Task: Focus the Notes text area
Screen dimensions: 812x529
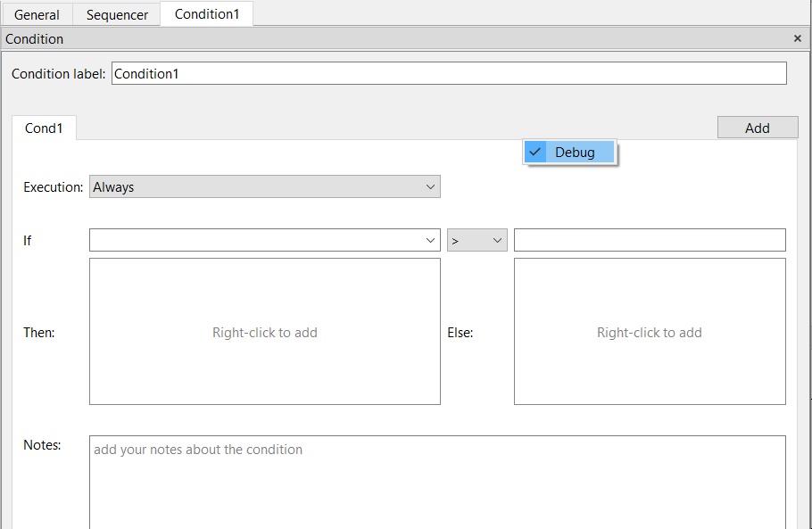Action: coord(437,482)
